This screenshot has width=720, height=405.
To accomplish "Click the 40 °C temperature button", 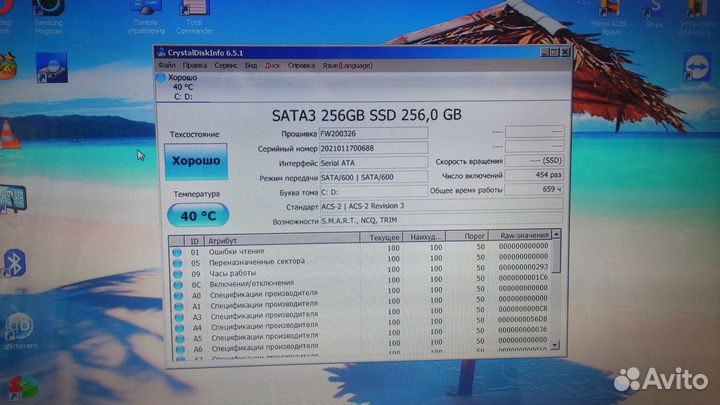I will pos(198,215).
